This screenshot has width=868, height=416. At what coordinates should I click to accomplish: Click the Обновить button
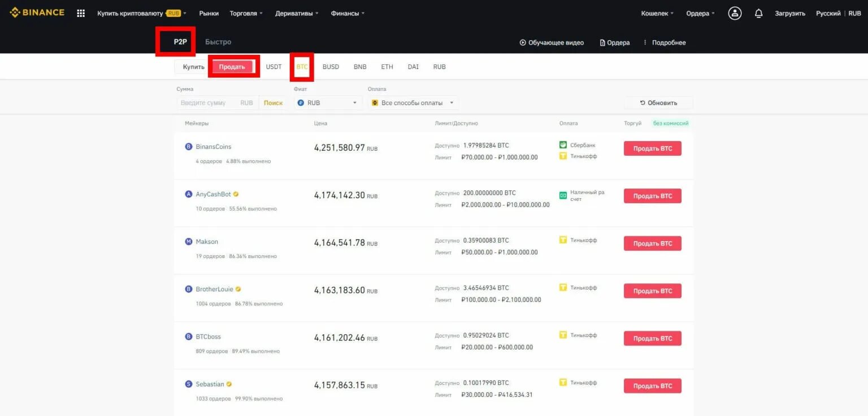[658, 103]
